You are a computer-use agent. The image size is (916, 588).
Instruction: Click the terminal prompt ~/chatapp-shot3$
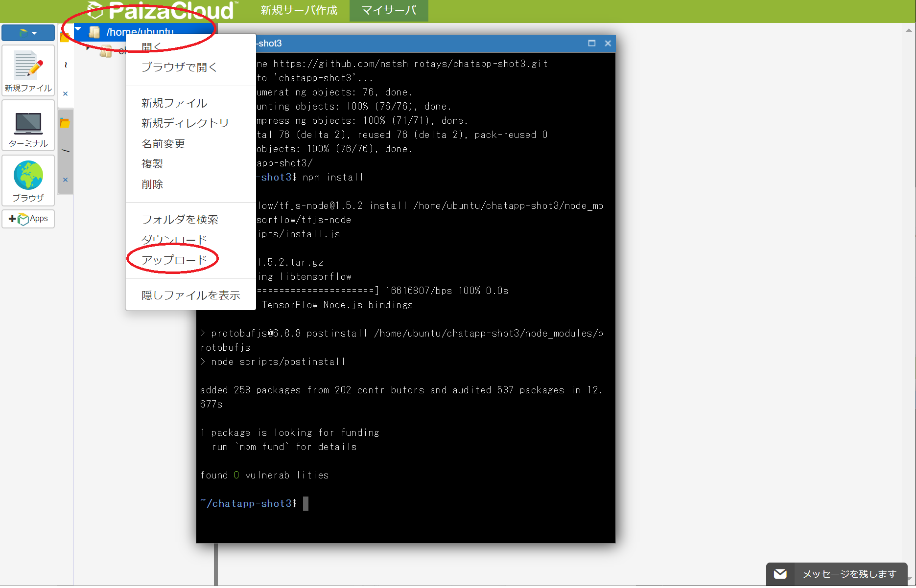click(249, 503)
